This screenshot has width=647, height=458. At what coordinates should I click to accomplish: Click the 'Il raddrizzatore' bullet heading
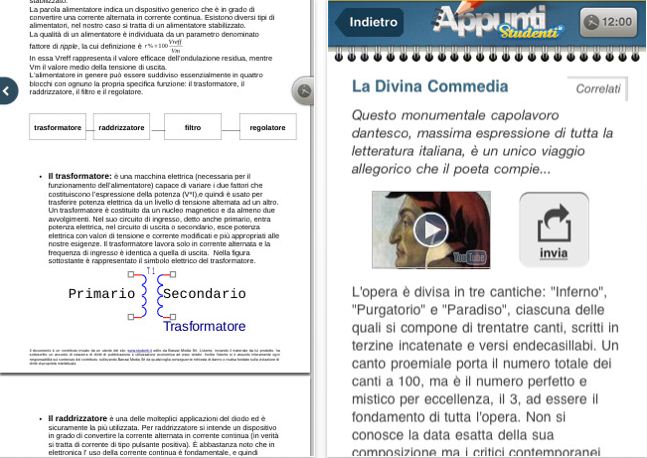tap(79, 418)
